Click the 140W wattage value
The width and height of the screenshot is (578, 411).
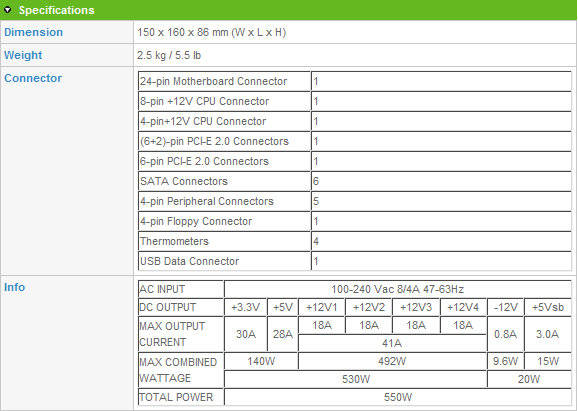[x=261, y=361]
